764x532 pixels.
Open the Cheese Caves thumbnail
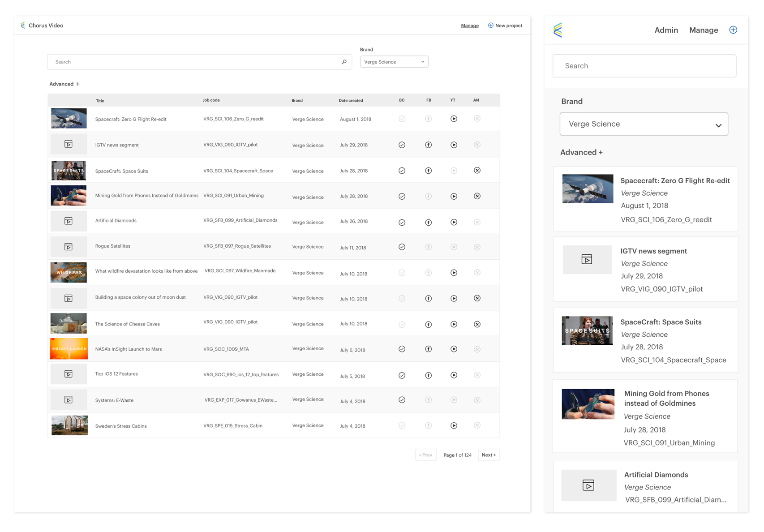click(69, 323)
